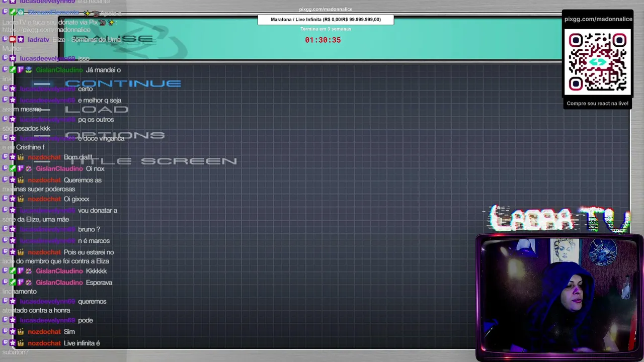Click the 'Compre seu react na live!' caption

tap(598, 104)
